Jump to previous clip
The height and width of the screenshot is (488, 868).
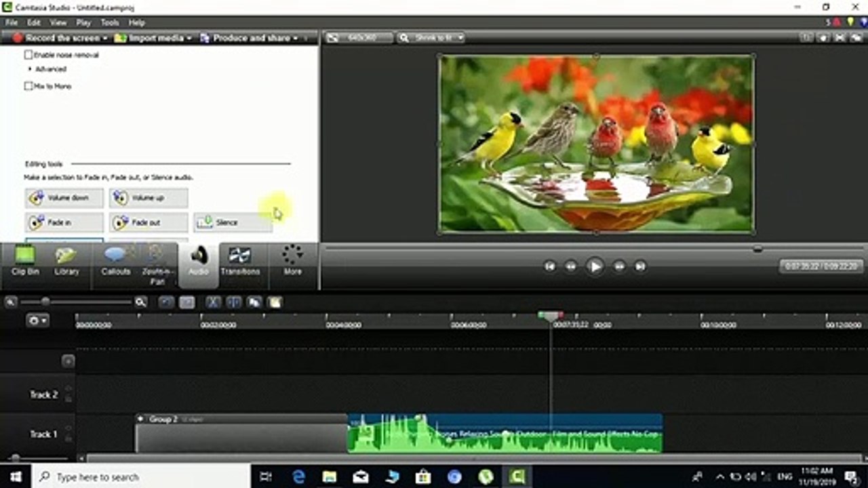click(550, 266)
